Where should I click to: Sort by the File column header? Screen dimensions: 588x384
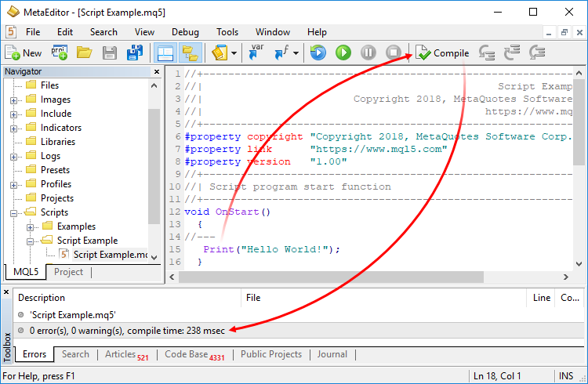coord(383,298)
